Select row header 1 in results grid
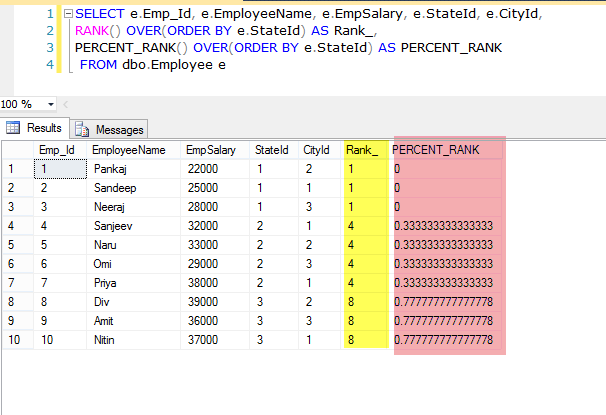This screenshot has height=415, width=606. [x=18, y=169]
